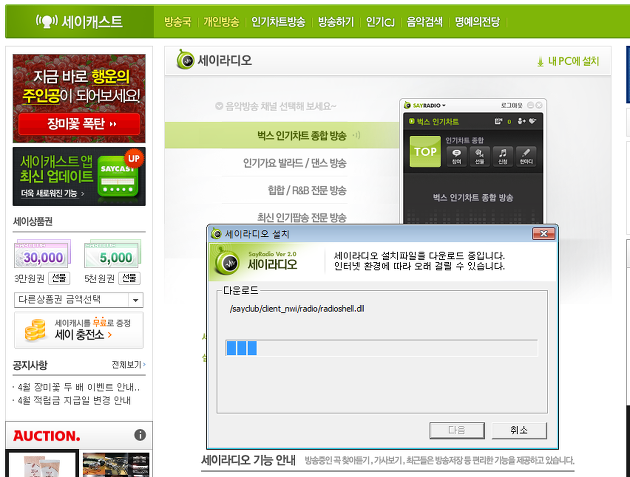This screenshot has height=477, width=630.
Task: Click the 5,000 gift voucher image
Action: coord(112,254)
